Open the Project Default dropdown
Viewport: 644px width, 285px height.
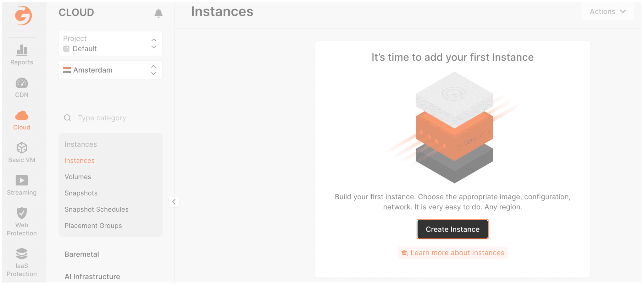click(110, 43)
